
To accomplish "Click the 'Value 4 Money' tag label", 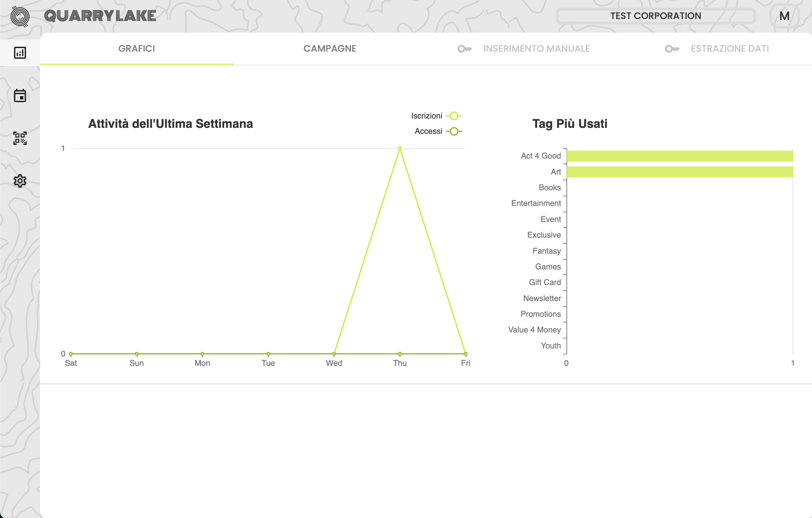I will coord(534,330).
